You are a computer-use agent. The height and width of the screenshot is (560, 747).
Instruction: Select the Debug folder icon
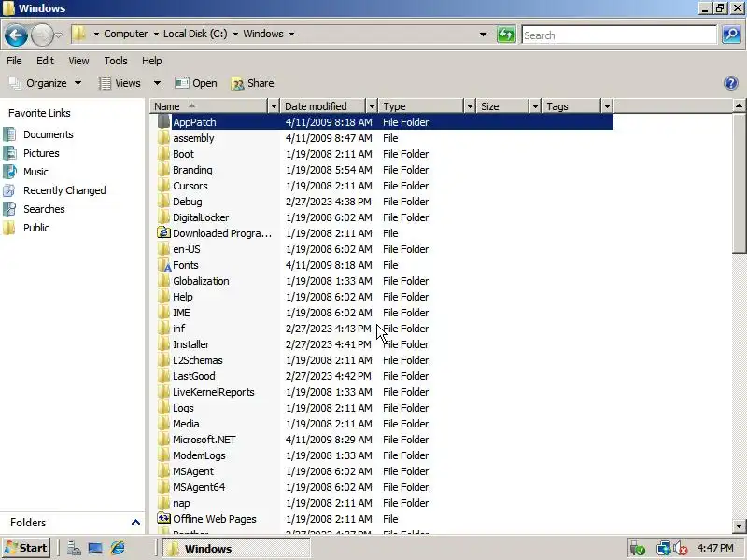163,202
